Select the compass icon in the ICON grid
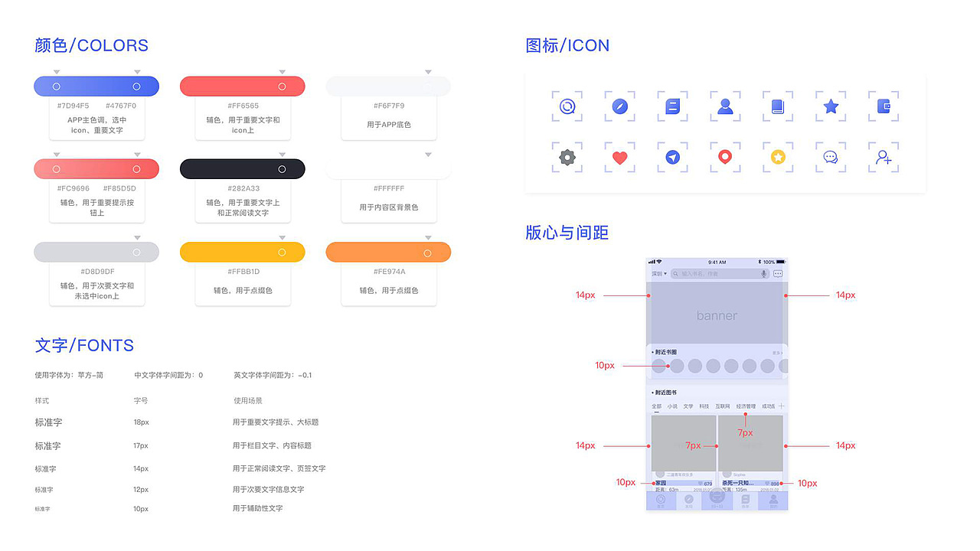The image size is (980, 551). click(x=619, y=106)
